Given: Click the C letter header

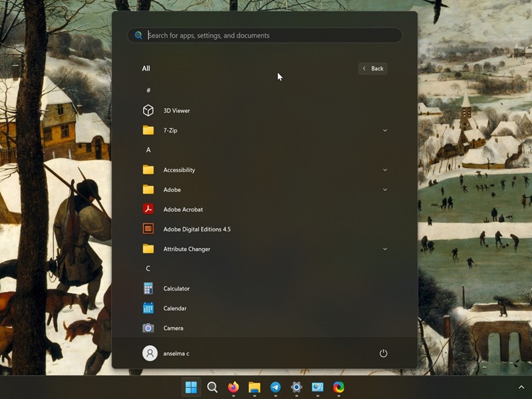Looking at the screenshot, I should pyautogui.click(x=148, y=269).
